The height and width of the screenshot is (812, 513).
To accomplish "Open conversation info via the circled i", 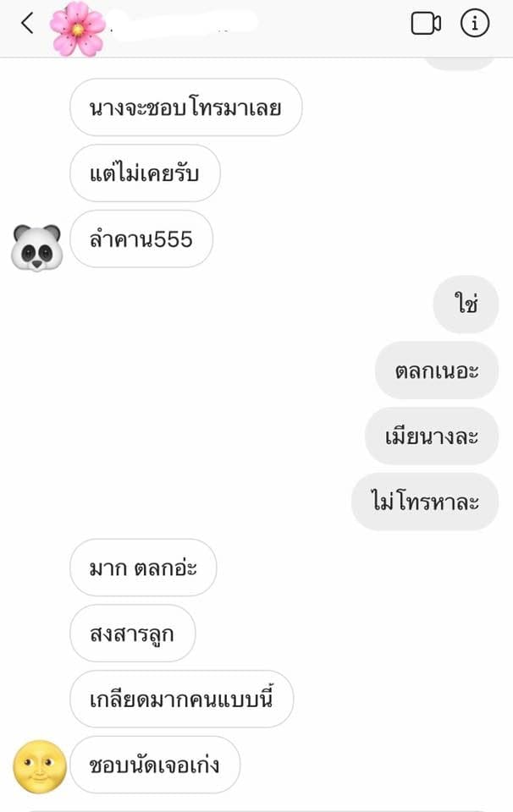I will 475,24.
